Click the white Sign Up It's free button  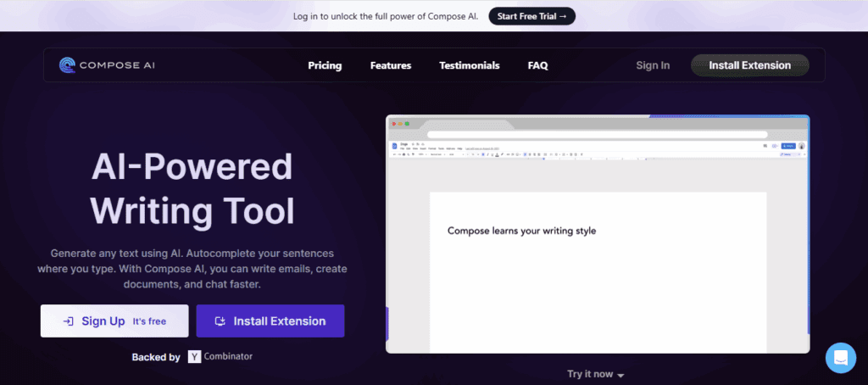point(114,321)
